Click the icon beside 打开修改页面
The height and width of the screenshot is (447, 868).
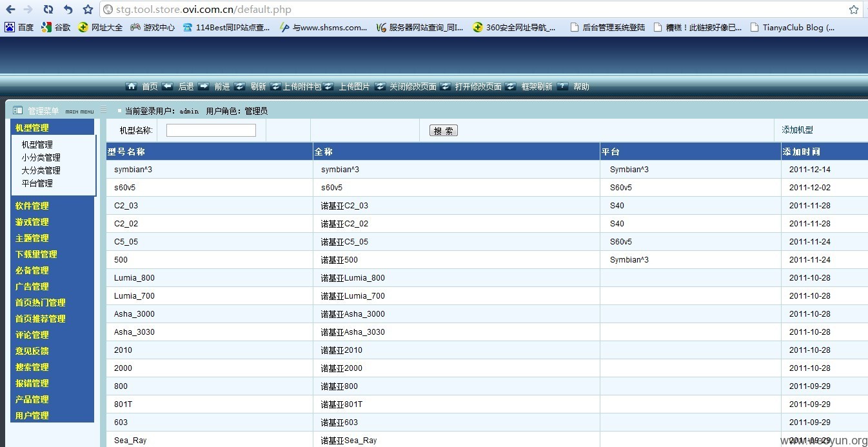(446, 86)
